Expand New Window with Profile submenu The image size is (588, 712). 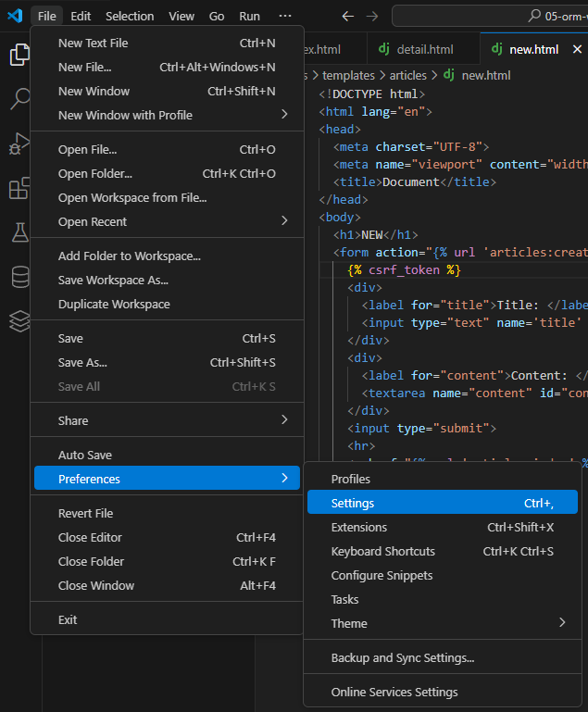pyautogui.click(x=284, y=115)
